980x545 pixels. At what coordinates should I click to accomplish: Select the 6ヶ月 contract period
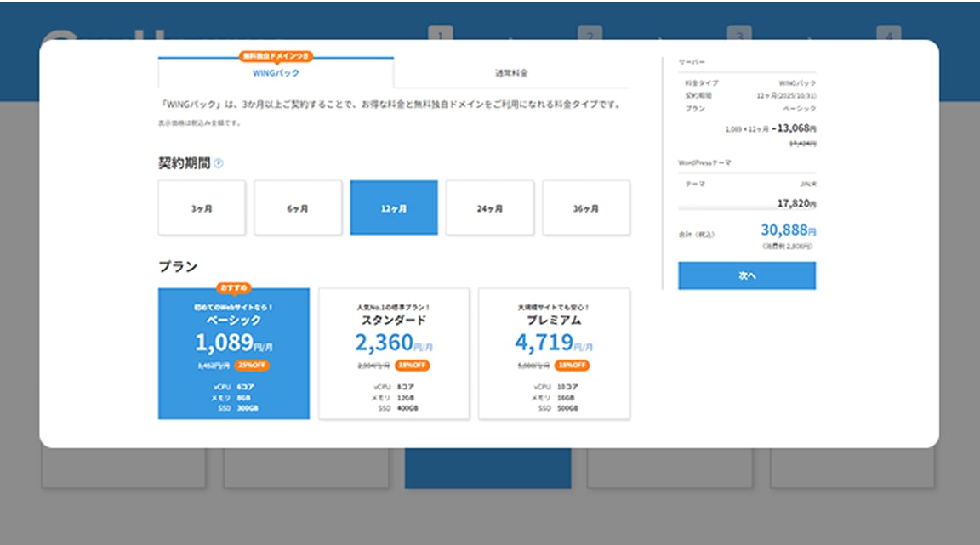(x=298, y=208)
